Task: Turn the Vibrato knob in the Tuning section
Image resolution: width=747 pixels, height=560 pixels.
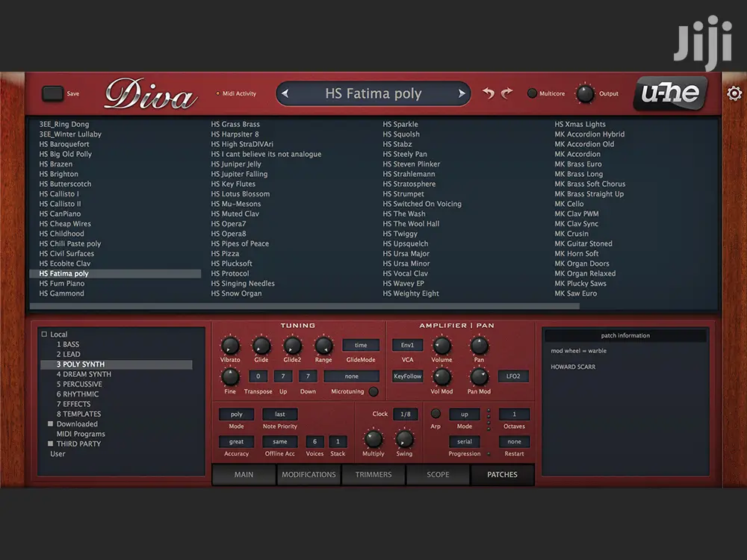Action: point(229,346)
